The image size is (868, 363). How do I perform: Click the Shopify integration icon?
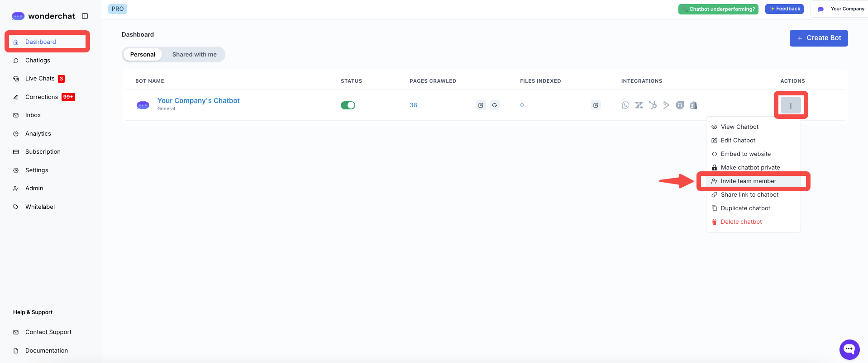(x=693, y=105)
